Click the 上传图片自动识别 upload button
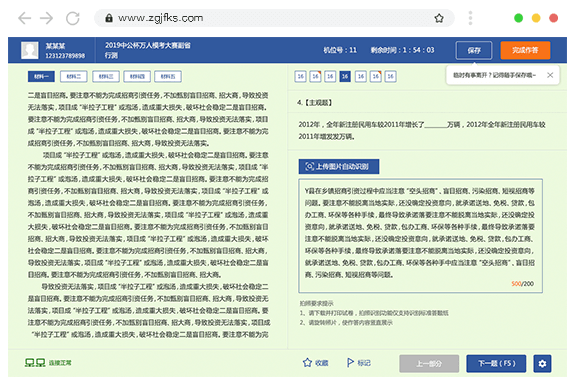 [338, 167]
